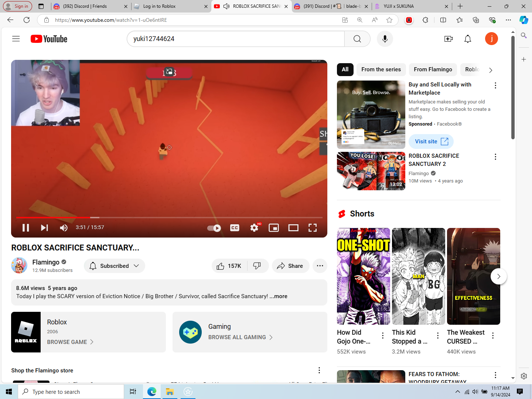Open the Flamingo channel name link

(46, 262)
